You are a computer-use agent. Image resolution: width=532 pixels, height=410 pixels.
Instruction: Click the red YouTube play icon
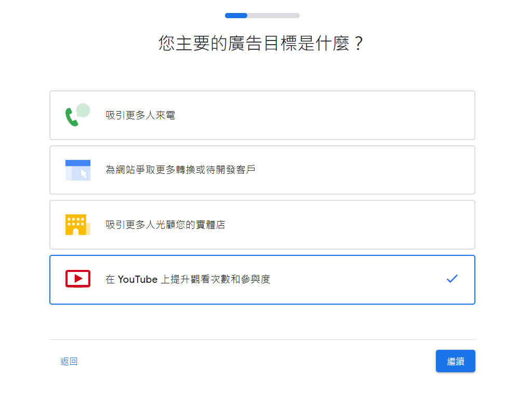click(x=78, y=279)
